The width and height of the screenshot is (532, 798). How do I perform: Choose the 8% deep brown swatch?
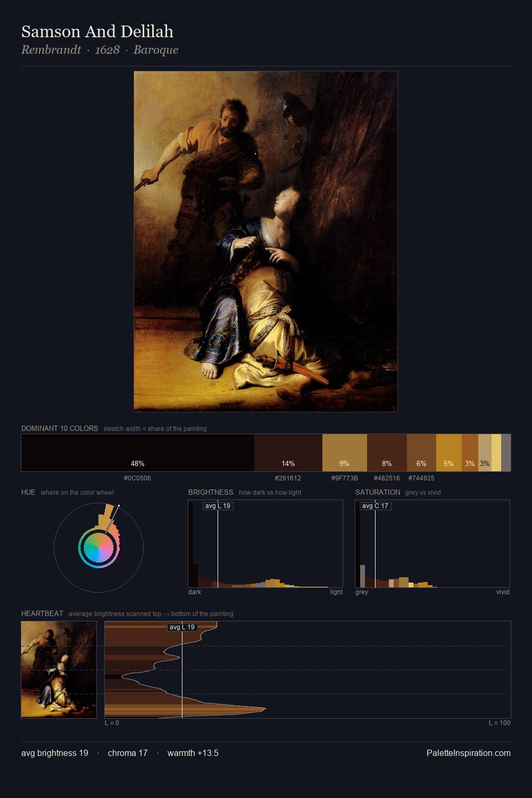(387, 453)
